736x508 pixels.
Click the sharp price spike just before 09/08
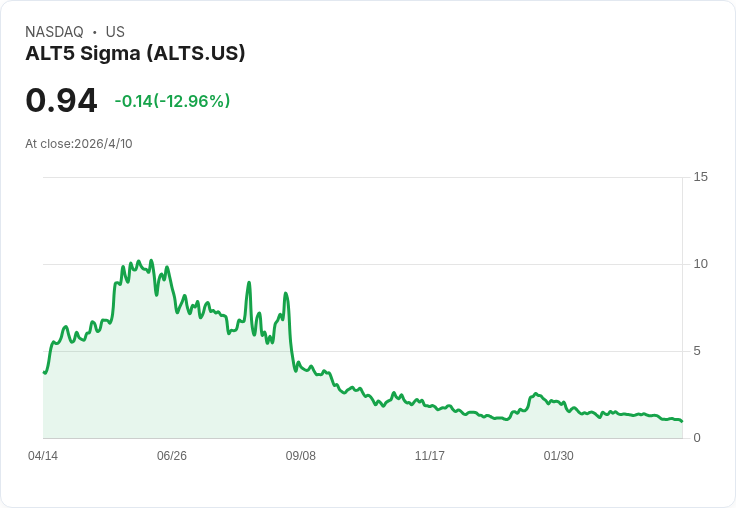coord(285,294)
